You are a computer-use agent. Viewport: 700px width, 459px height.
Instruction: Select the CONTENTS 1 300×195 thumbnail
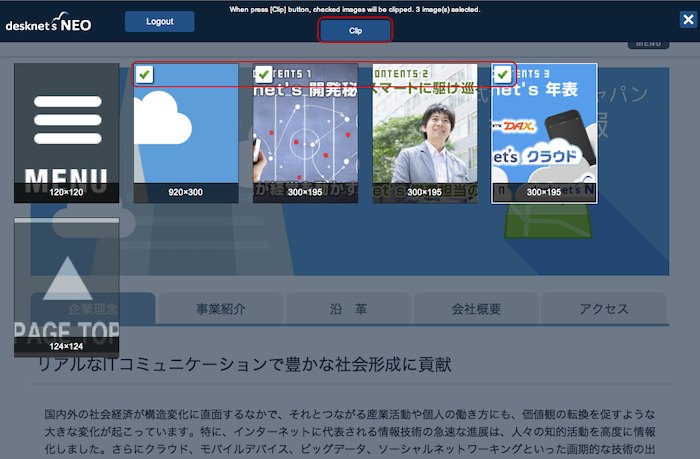pyautogui.click(x=305, y=133)
